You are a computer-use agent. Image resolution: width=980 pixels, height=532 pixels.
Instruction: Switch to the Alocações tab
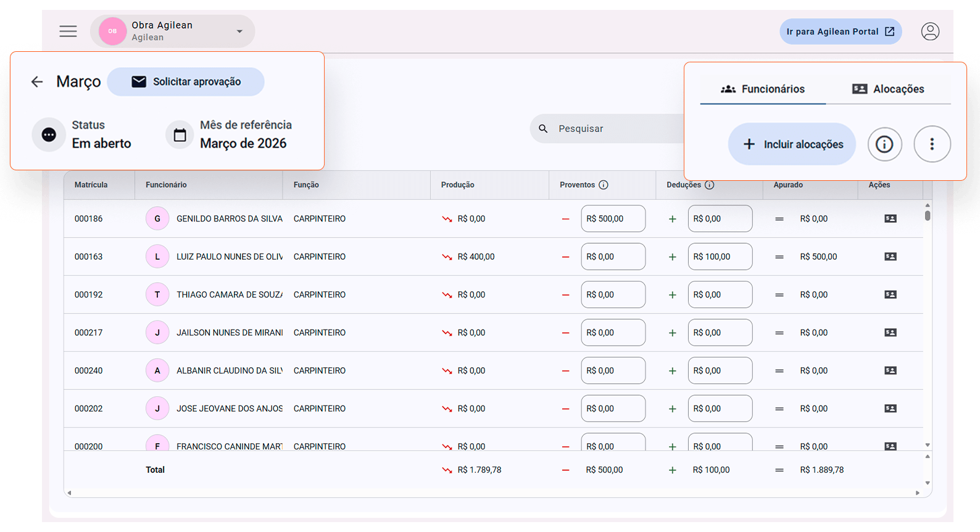pyautogui.click(x=888, y=89)
